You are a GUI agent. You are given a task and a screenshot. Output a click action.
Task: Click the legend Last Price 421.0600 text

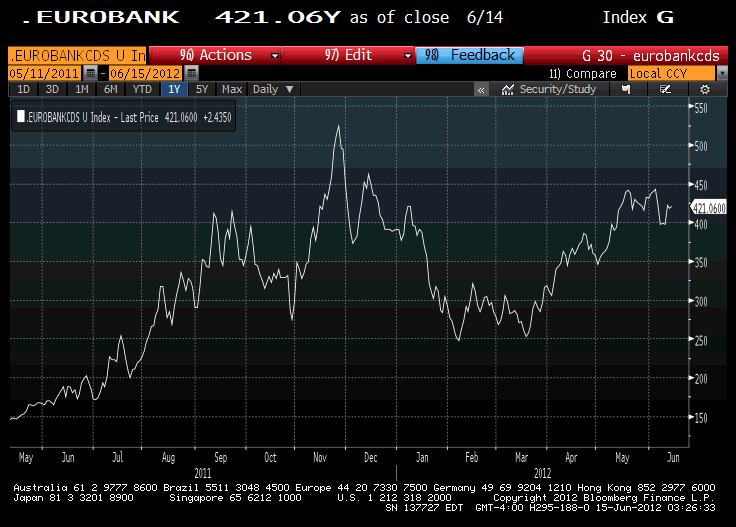point(159,117)
